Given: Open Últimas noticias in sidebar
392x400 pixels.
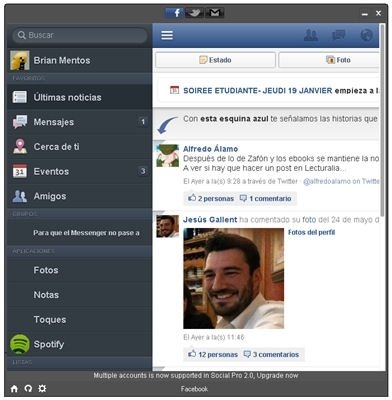Looking at the screenshot, I should (80, 97).
